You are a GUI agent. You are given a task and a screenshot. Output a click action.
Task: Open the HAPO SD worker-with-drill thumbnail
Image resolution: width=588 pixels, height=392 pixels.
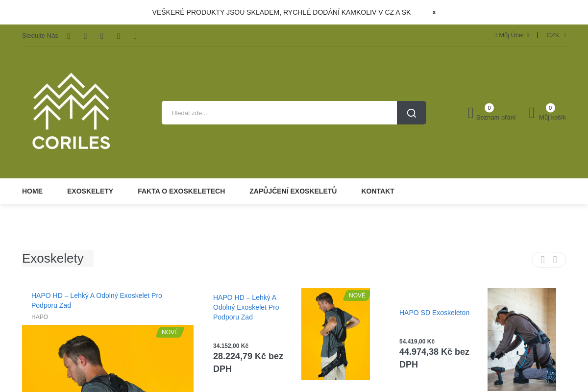522,340
